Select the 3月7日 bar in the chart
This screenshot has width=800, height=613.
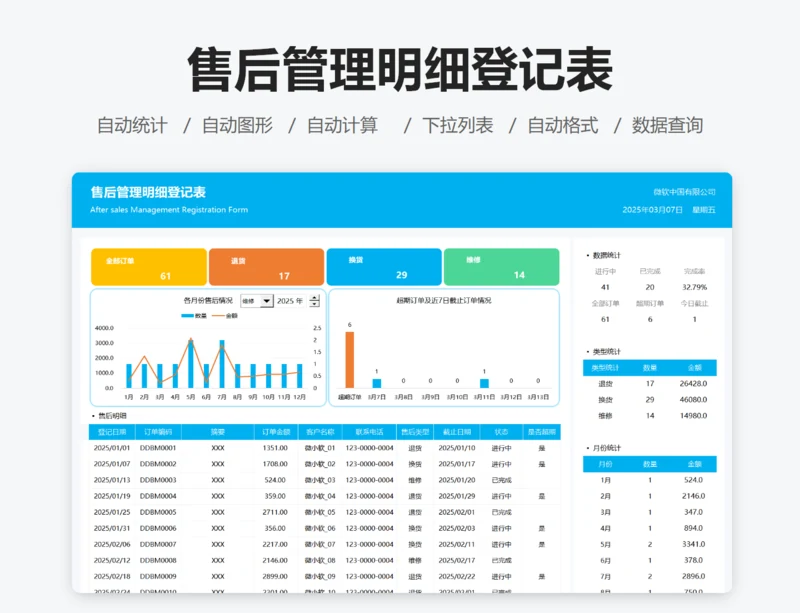click(377, 383)
